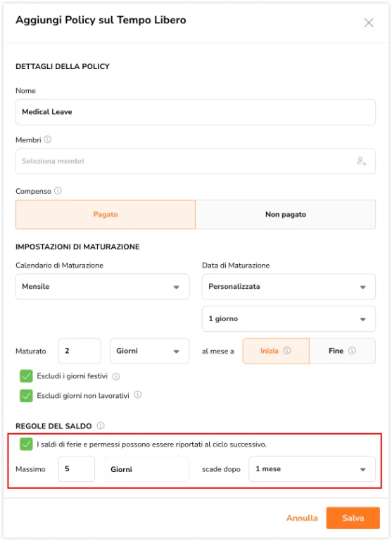Open the scade dopo 1 mese dropdown
The image size is (392, 541).
(312, 469)
